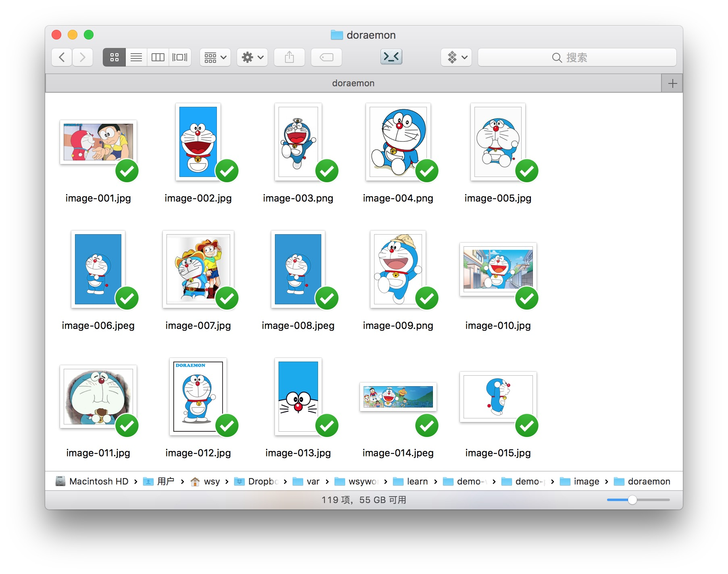Select thumbnail of image-006.jpeg
728x574 pixels.
(98, 269)
